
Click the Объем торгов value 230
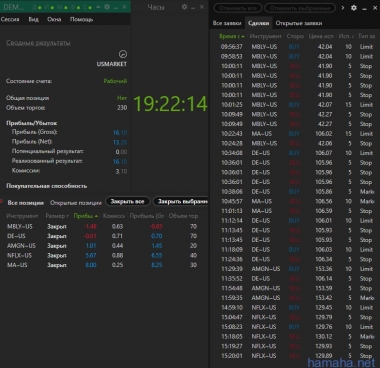tap(122, 108)
